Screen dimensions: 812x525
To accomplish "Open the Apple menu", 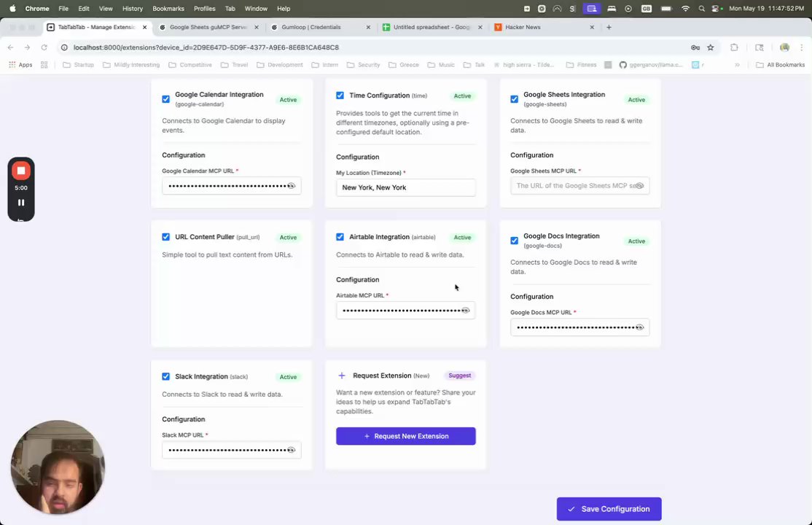I will [x=12, y=8].
